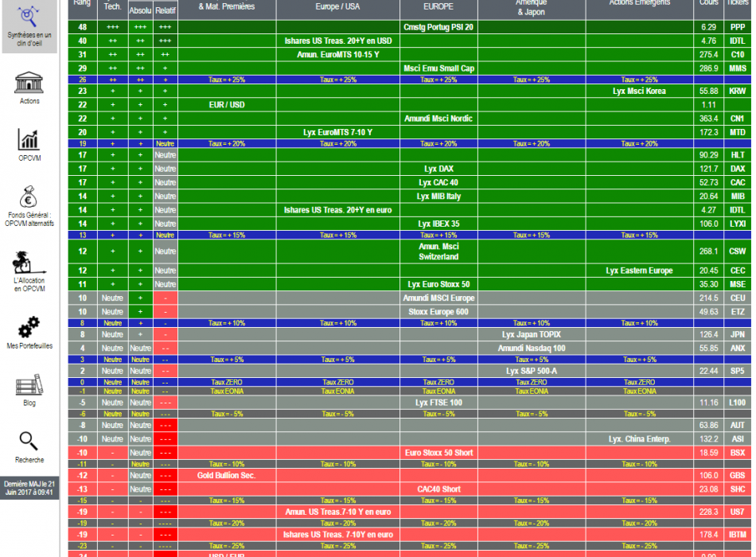Open Lyx MIB Italy entry
Image resolution: width=756 pixels, height=557 pixels.
click(x=438, y=197)
